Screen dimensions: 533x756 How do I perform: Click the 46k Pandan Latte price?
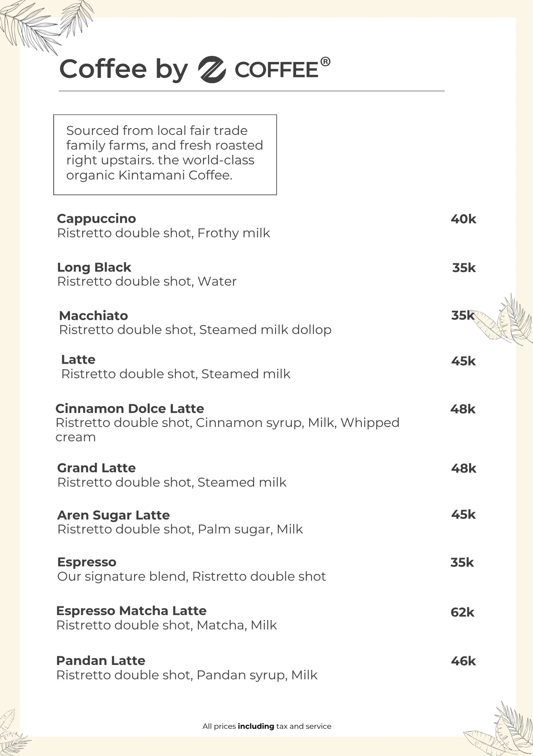click(463, 661)
